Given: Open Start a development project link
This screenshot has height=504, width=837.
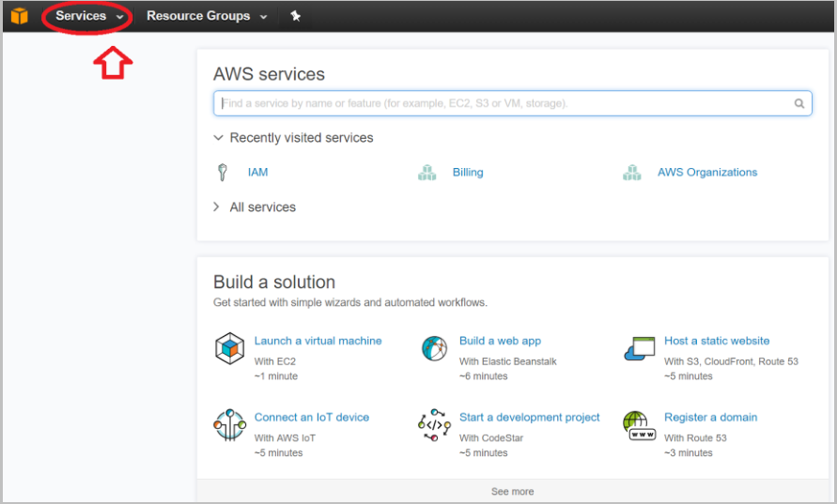Looking at the screenshot, I should (x=530, y=417).
